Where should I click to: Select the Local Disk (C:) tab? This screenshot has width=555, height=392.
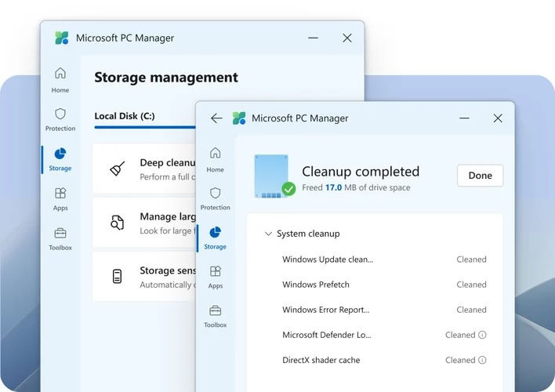tap(125, 116)
